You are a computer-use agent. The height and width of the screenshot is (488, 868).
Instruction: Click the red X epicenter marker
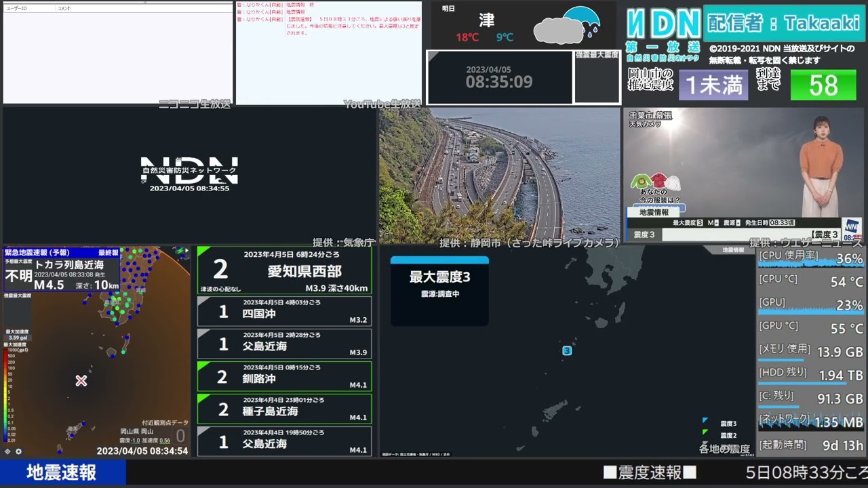point(81,381)
